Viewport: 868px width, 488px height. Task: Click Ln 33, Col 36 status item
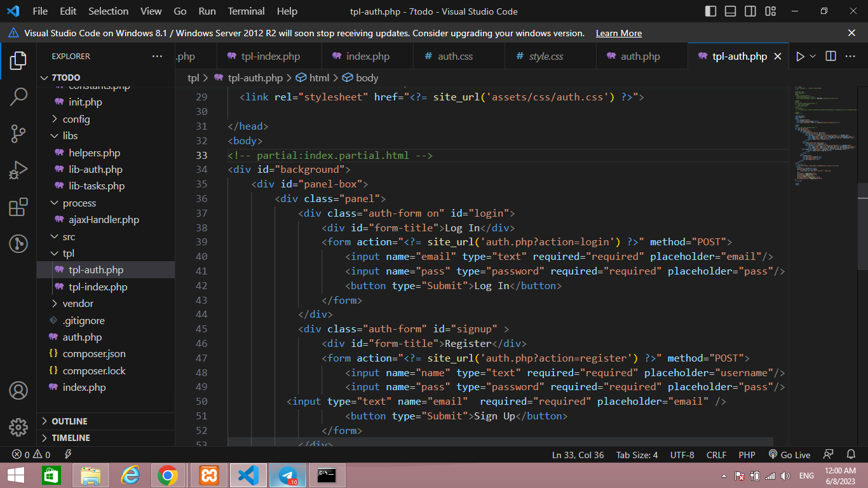(578, 455)
